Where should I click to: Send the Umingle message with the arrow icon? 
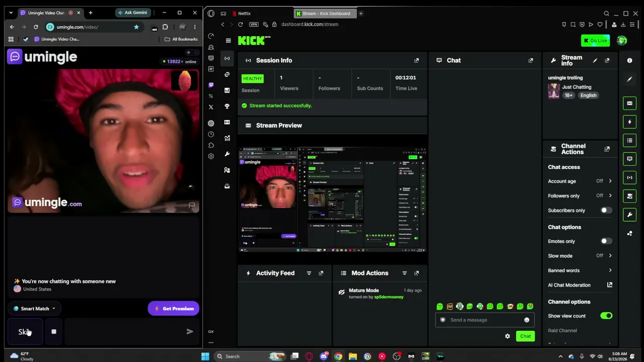(190, 332)
